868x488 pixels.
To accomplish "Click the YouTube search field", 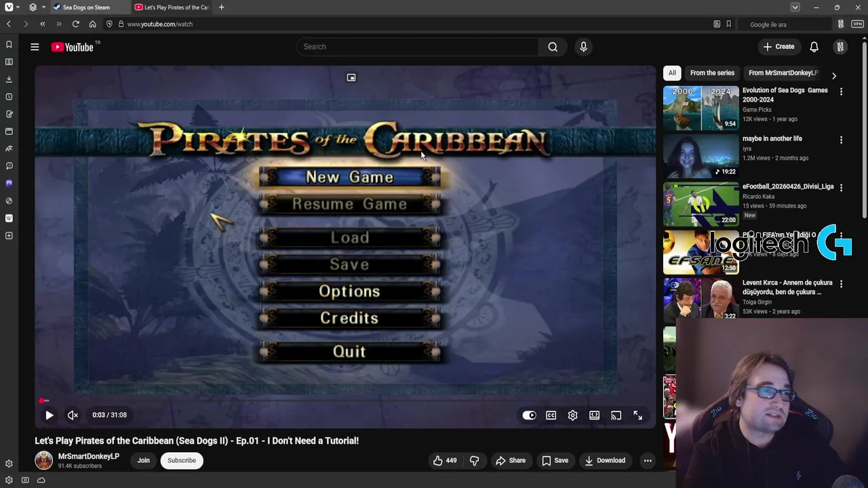I will pyautogui.click(x=417, y=47).
